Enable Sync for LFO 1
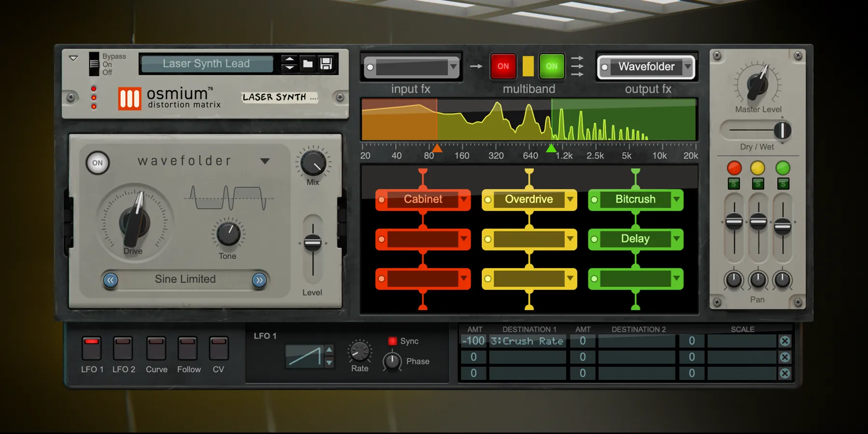This screenshot has height=434, width=868. tap(392, 341)
